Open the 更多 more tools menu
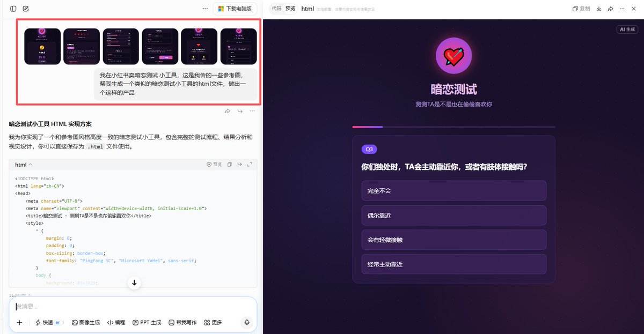This screenshot has width=644, height=334. 213,322
